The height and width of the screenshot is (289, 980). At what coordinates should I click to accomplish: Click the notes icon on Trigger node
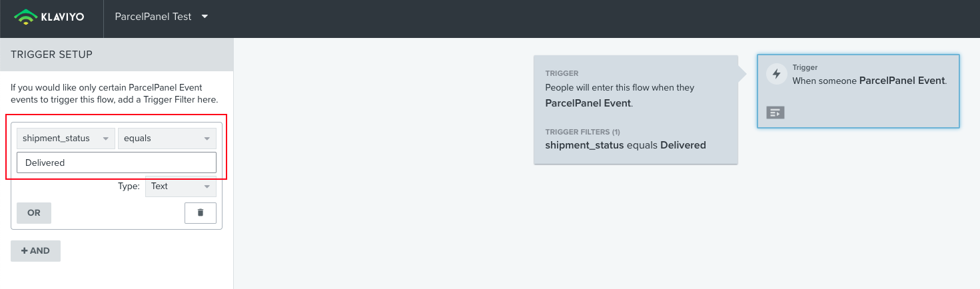click(775, 113)
